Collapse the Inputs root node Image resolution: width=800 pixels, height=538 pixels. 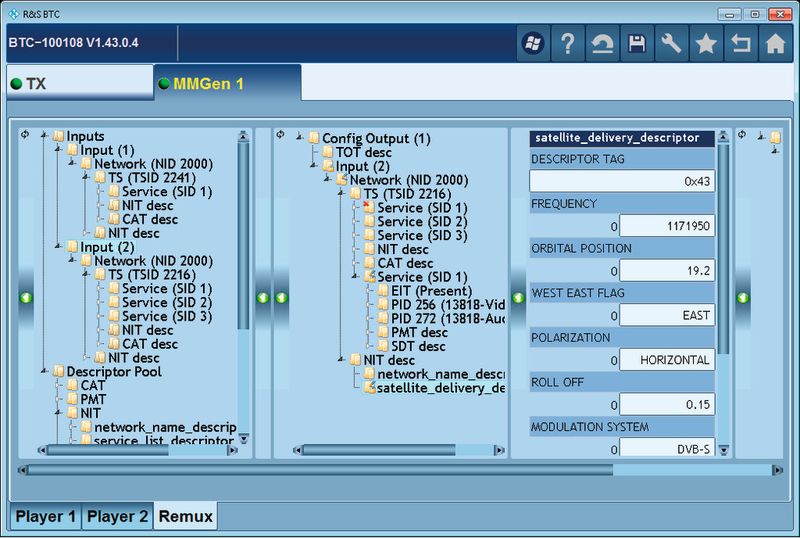pos(44,135)
